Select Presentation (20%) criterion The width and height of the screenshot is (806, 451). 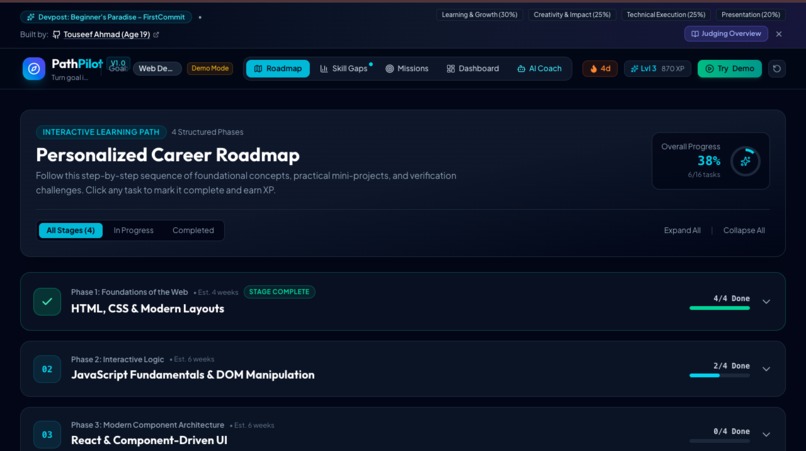coord(750,14)
